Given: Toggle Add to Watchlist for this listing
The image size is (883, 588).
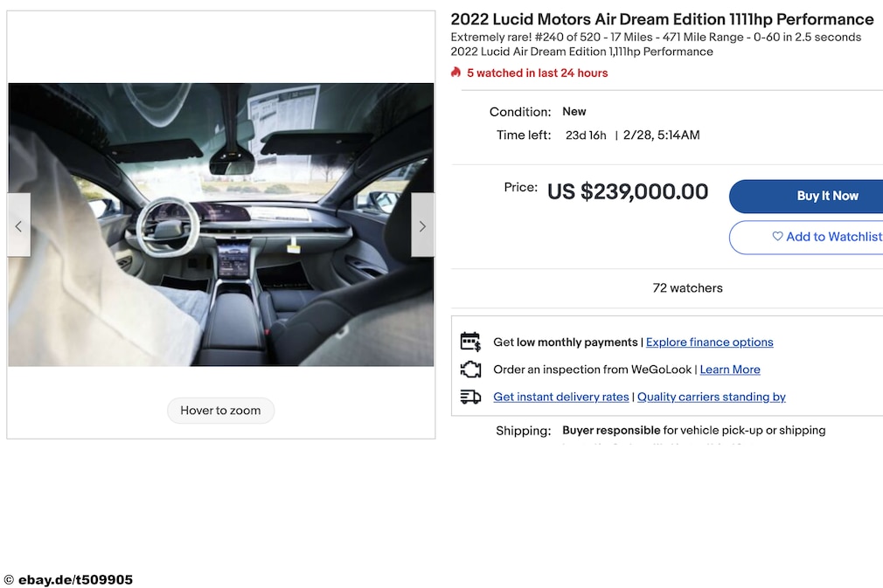Looking at the screenshot, I should tap(831, 237).
